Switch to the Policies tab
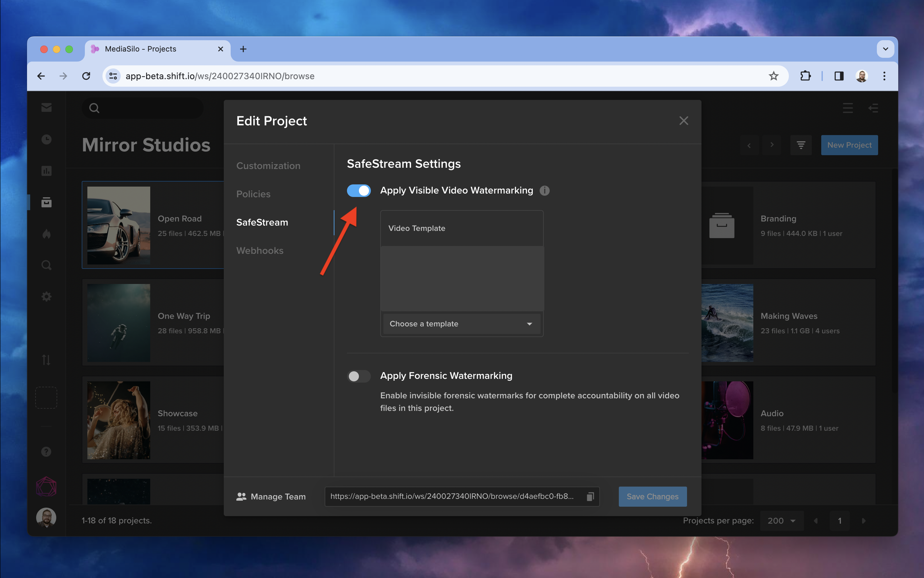 253,194
